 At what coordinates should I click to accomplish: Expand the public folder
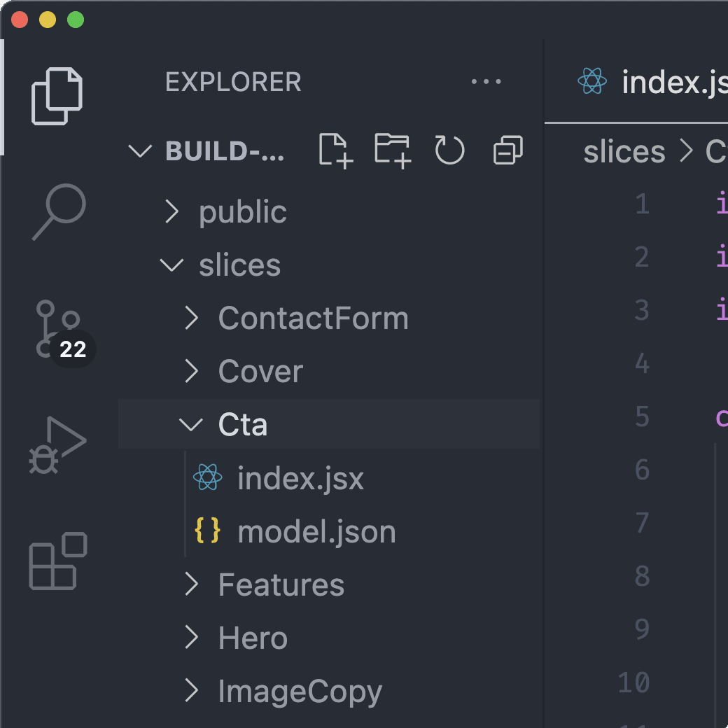[x=171, y=211]
